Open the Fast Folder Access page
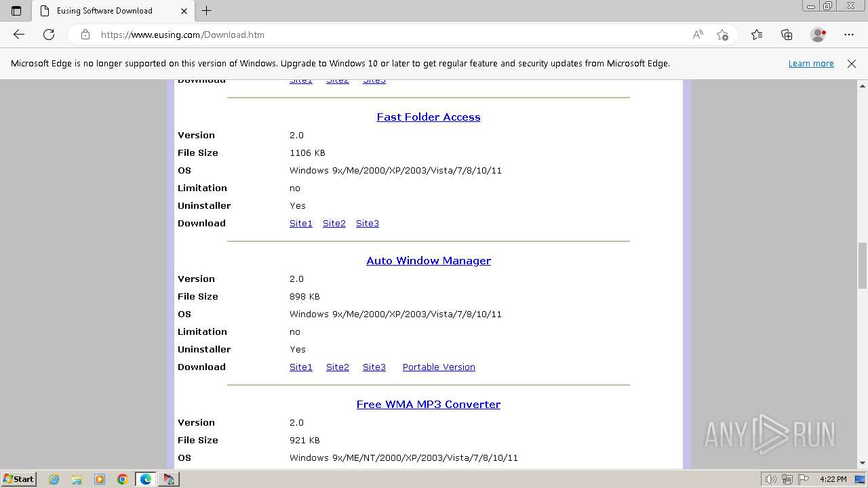Image resolution: width=868 pixels, height=488 pixels. tap(429, 117)
